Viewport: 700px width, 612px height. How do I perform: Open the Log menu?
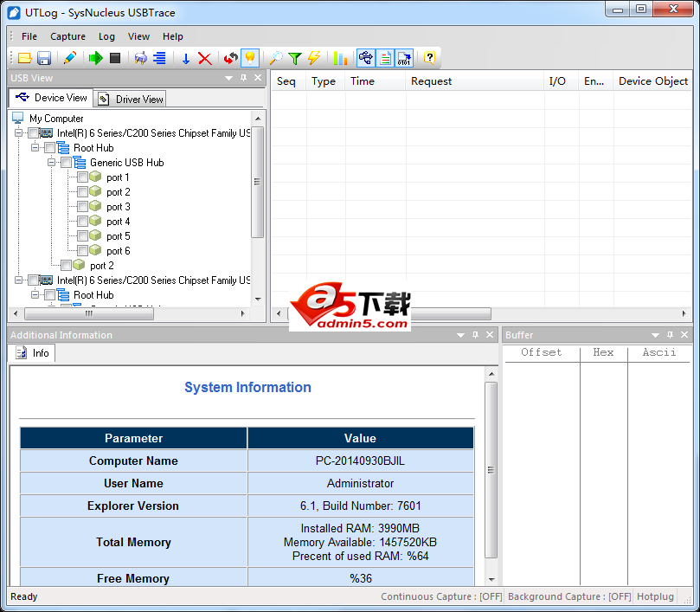106,36
